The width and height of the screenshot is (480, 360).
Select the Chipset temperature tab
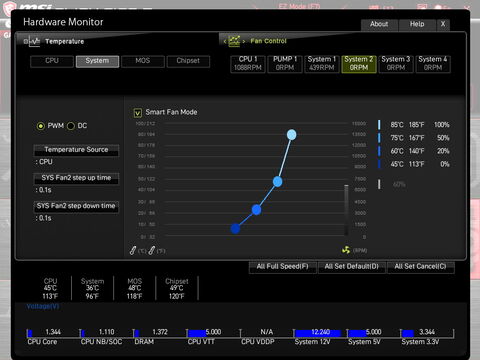pos(188,61)
